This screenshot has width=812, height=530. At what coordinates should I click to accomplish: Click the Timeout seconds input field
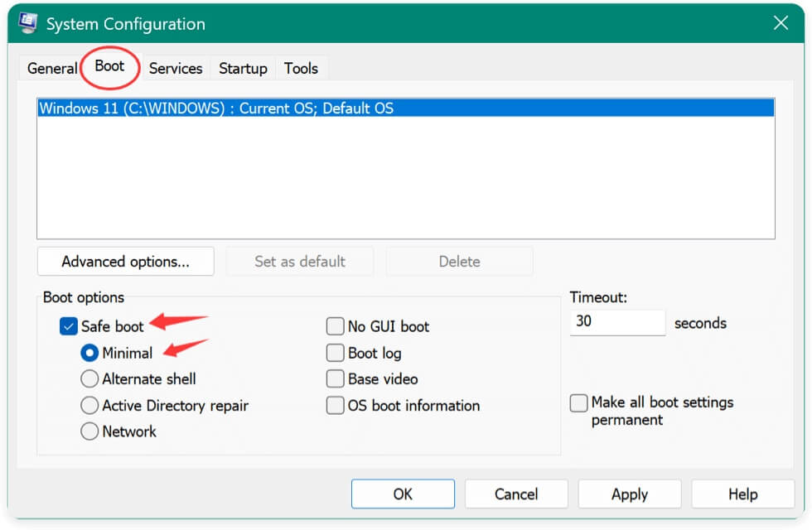tap(617, 322)
